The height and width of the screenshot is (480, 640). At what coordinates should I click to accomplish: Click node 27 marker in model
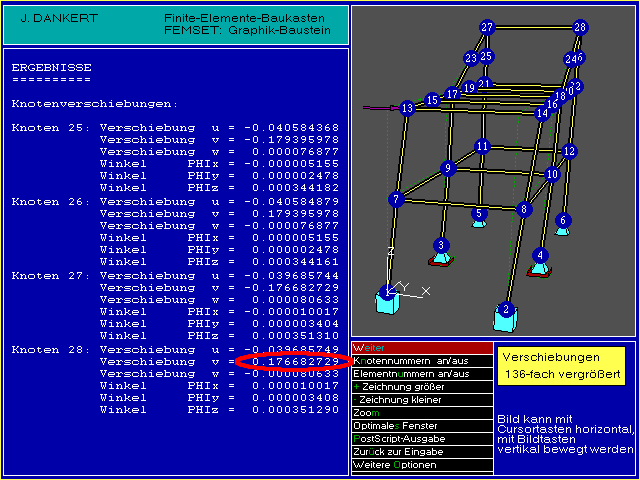pyautogui.click(x=487, y=27)
